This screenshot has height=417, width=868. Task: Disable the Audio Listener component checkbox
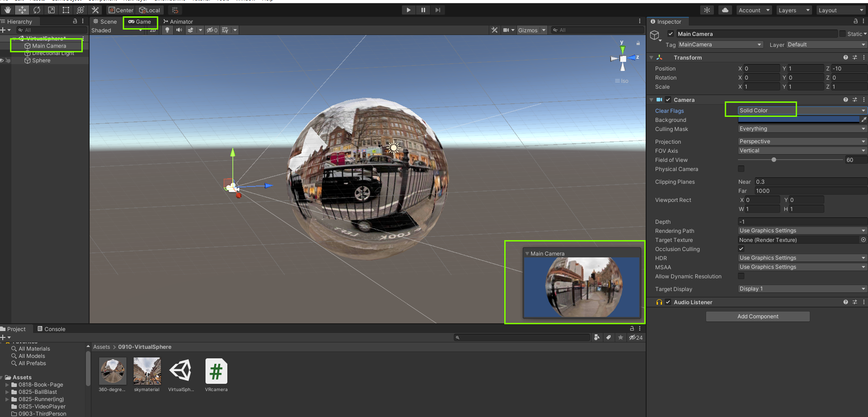(668, 302)
